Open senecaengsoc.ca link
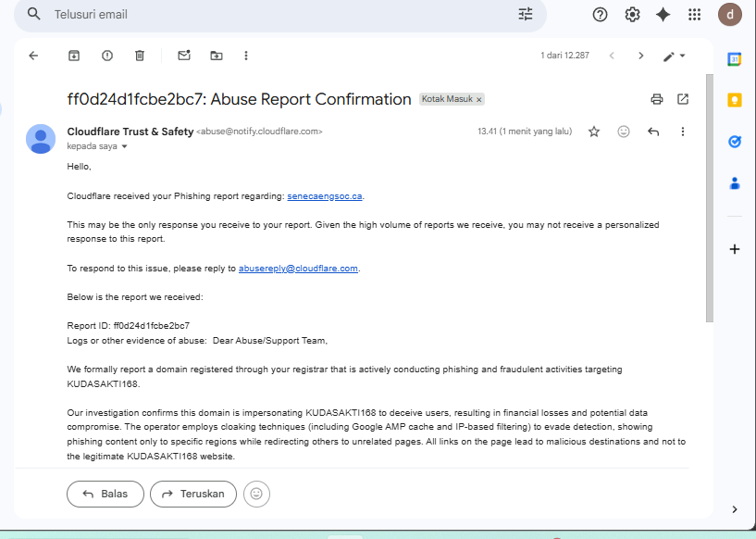 [325, 196]
